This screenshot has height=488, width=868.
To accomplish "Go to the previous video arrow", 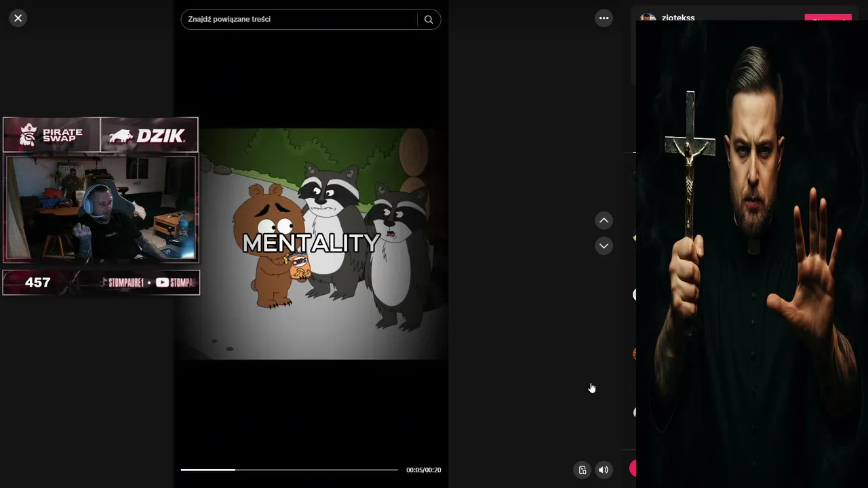I will pyautogui.click(x=604, y=220).
